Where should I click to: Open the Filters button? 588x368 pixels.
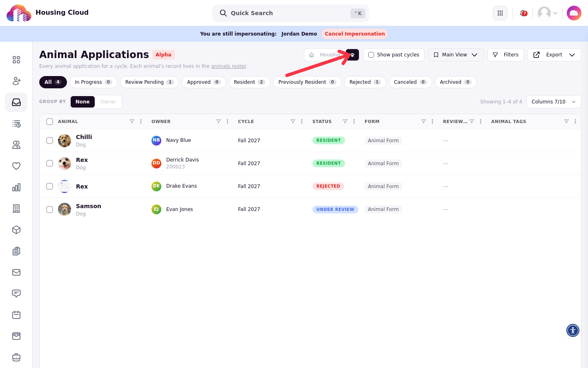(x=506, y=55)
